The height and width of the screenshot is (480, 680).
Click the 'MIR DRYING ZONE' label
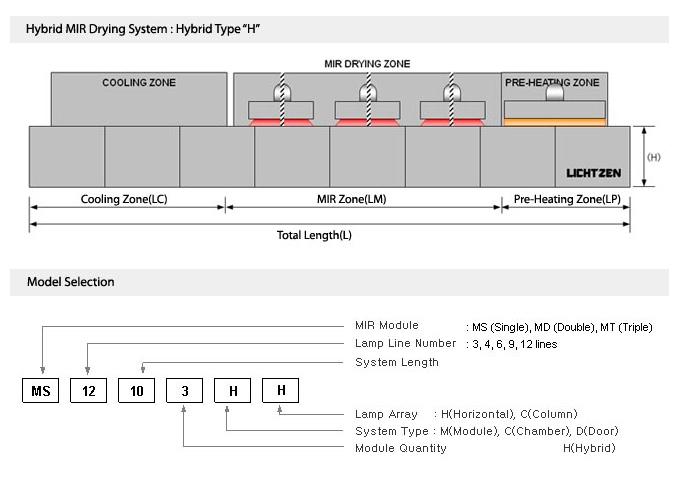tap(367, 64)
